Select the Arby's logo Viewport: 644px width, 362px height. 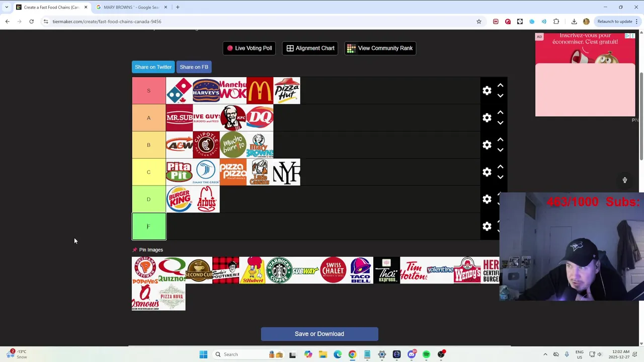[206, 199]
